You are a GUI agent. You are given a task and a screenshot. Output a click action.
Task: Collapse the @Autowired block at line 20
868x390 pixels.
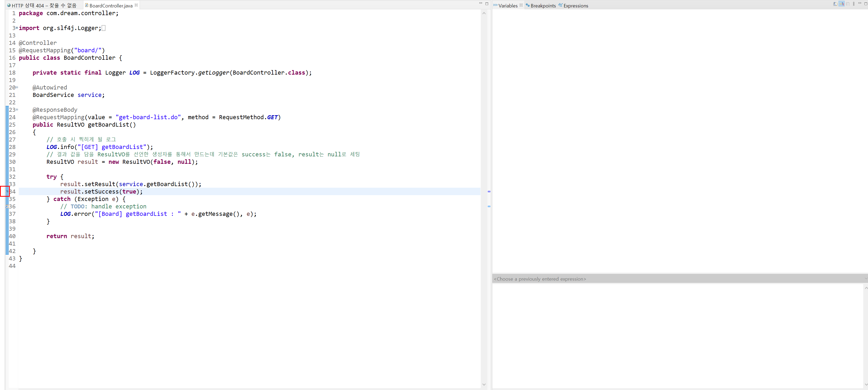17,87
